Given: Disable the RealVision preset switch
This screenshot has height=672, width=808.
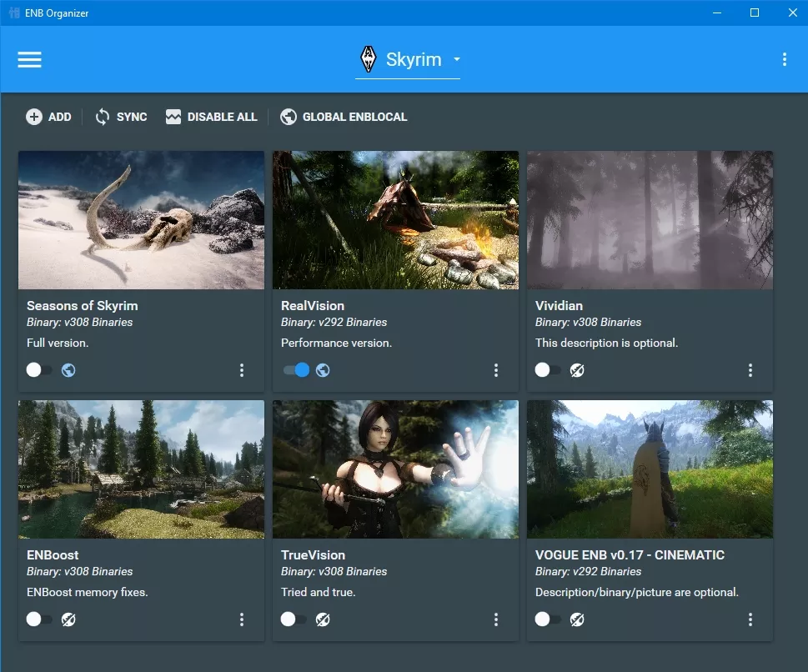Looking at the screenshot, I should [x=296, y=370].
